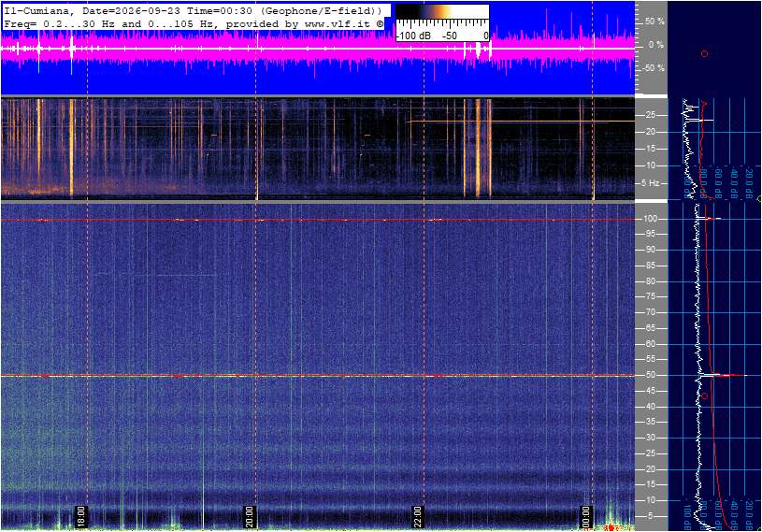This screenshot has width=762, height=532.
Task: Click the '0 %' amplitude label
Action: coord(656,45)
